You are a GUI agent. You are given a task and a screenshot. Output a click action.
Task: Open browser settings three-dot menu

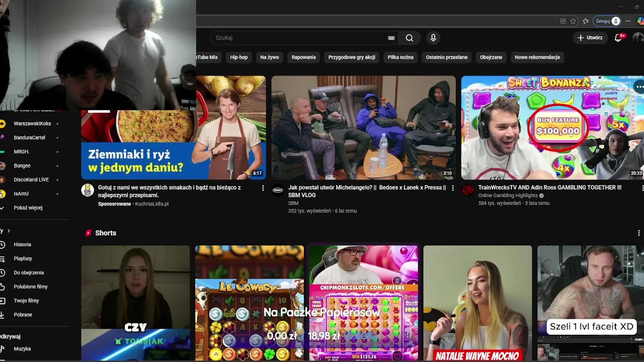(628, 21)
